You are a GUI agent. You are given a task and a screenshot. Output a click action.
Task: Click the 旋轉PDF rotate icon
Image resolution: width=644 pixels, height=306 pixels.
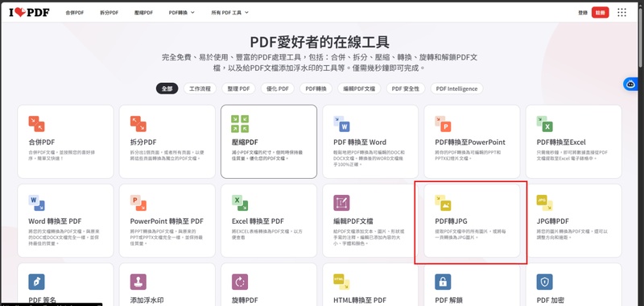(x=240, y=282)
